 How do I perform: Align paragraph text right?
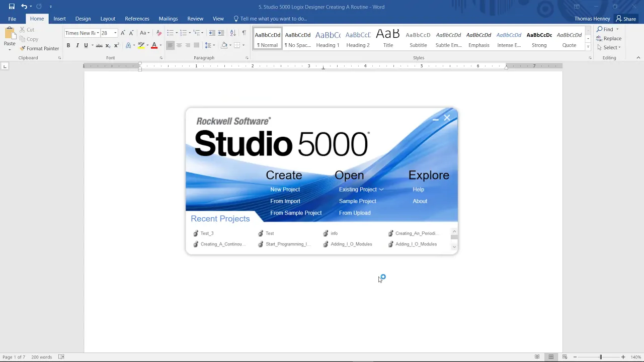coord(188,46)
